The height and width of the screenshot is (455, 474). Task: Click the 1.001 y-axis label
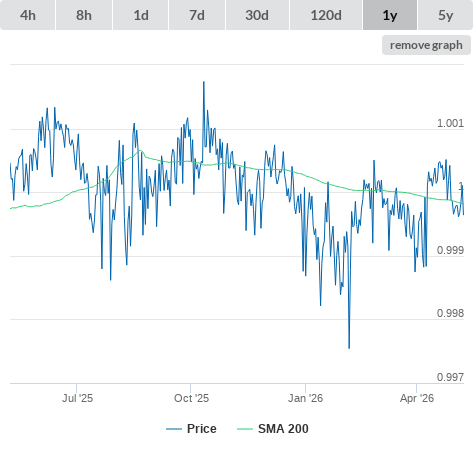pyautogui.click(x=450, y=123)
